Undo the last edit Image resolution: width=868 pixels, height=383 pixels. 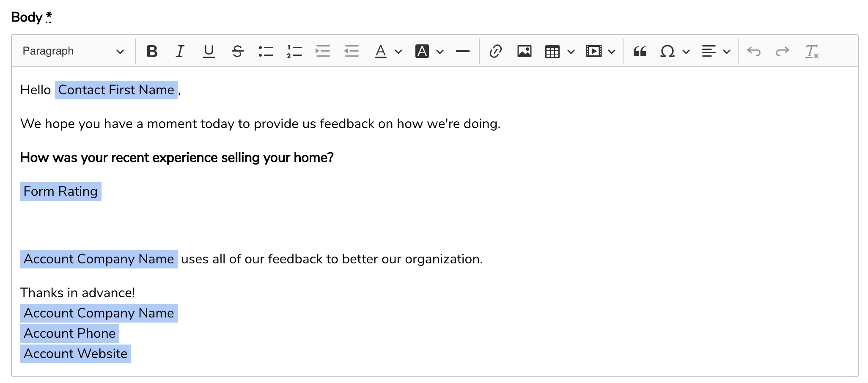point(754,52)
